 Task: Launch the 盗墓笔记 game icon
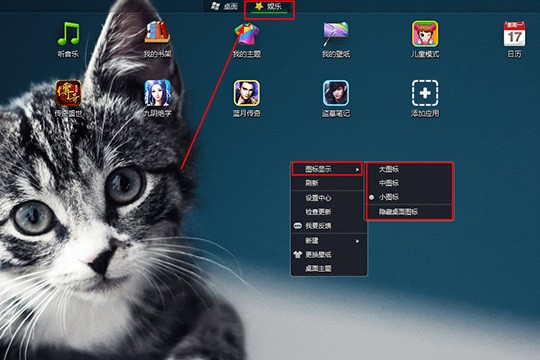click(x=336, y=93)
